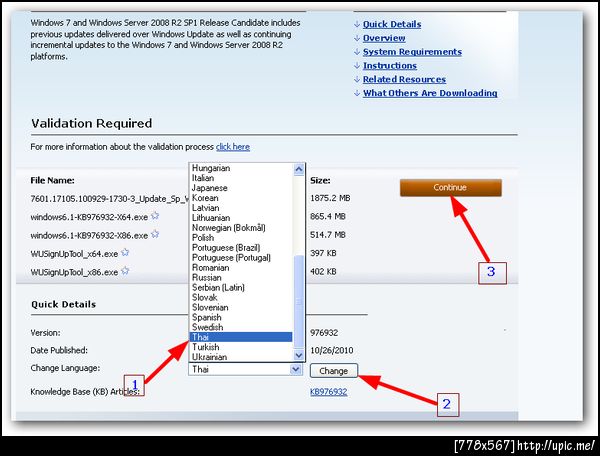Click the 1875.2 MB size value
600x456 pixels.
click(330, 198)
